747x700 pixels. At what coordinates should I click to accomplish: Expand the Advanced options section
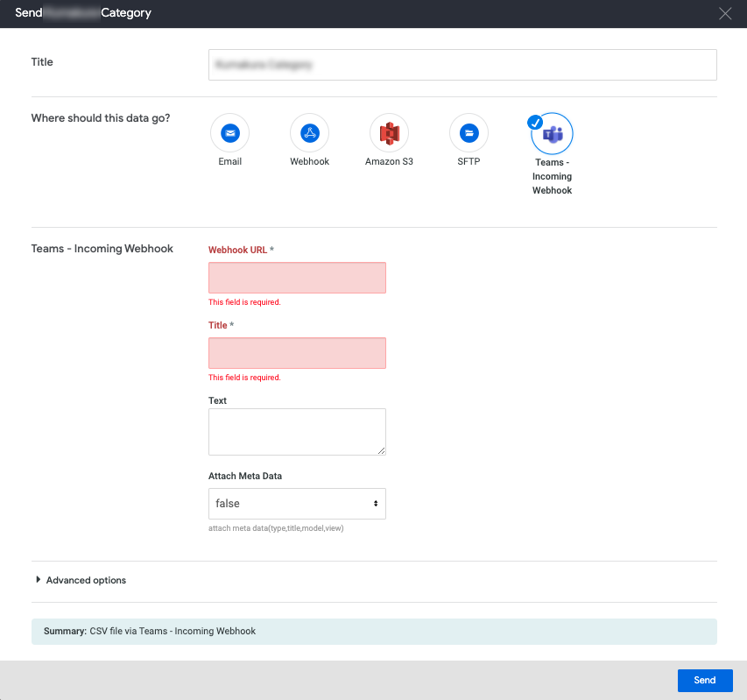[x=81, y=580]
